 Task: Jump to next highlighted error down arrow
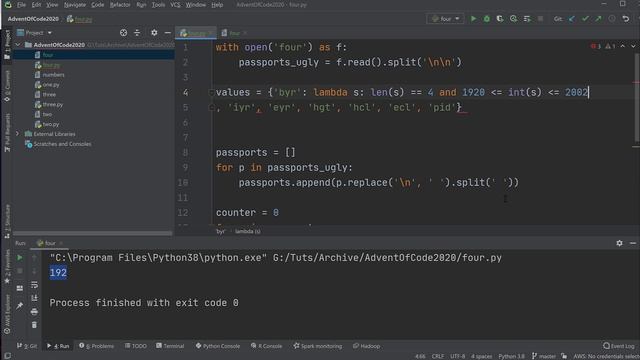coord(633,46)
